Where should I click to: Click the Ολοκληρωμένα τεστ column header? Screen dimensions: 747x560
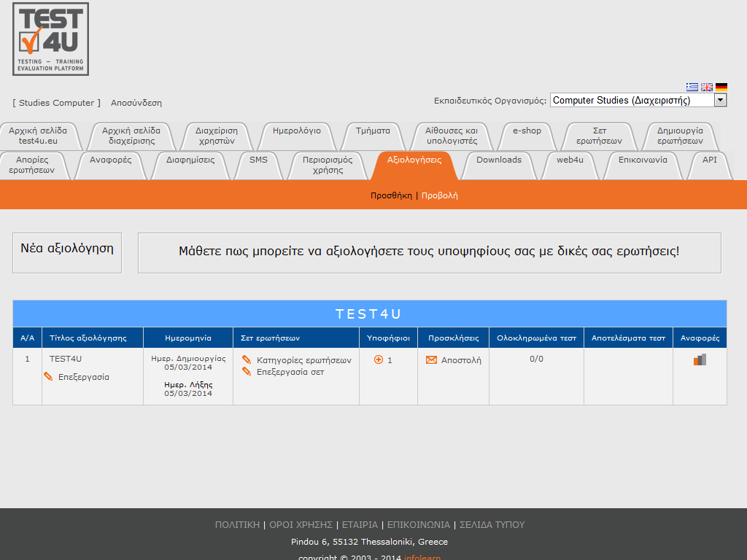coord(536,338)
